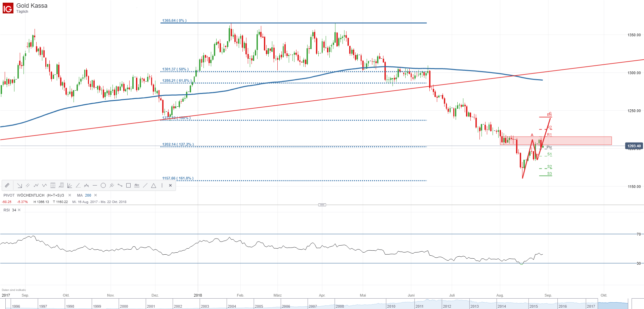Select the 1157.66 (161.8%) Fibonacci label
The height and width of the screenshot is (309, 644).
pyautogui.click(x=178, y=178)
